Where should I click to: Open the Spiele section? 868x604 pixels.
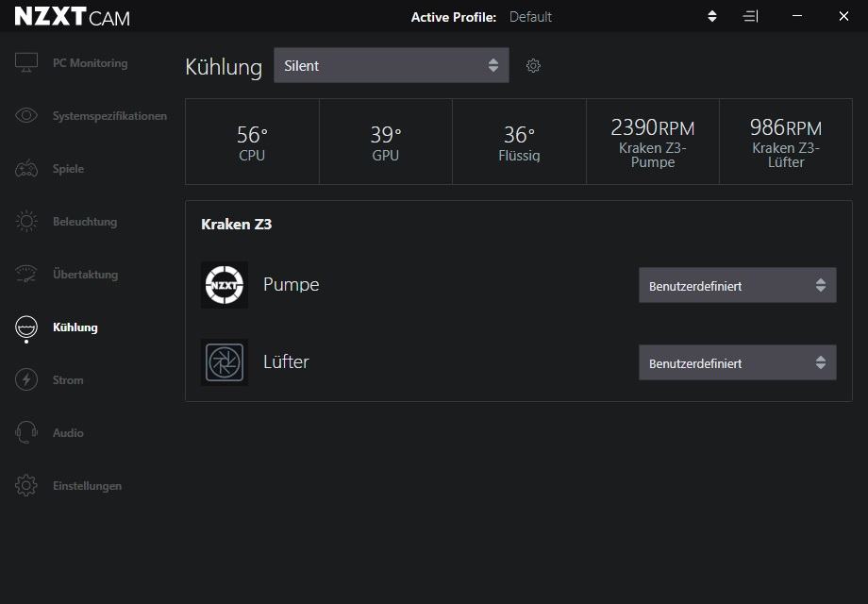(x=68, y=169)
